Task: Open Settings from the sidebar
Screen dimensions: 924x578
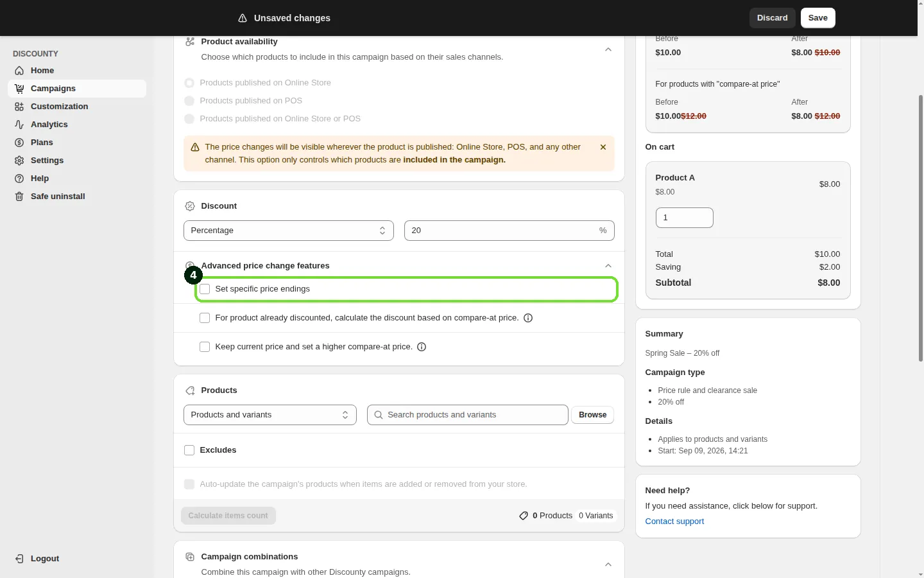Action: point(77,161)
